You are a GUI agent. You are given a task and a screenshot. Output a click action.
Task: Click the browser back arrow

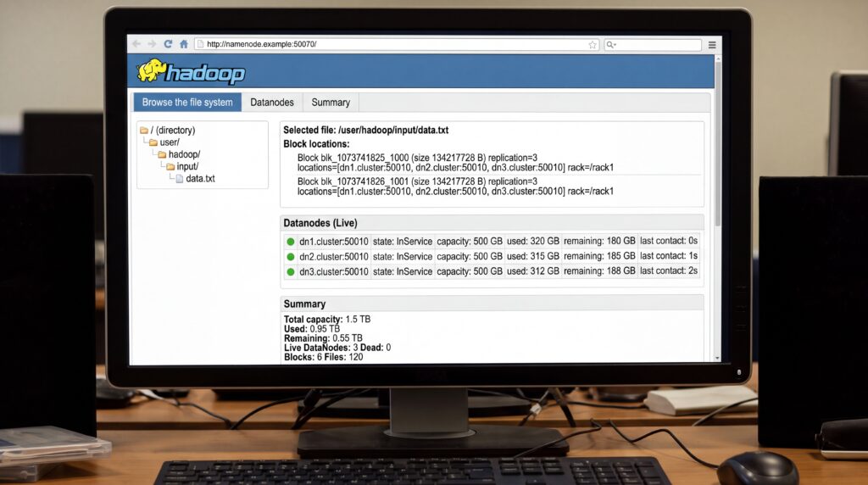[x=136, y=44]
